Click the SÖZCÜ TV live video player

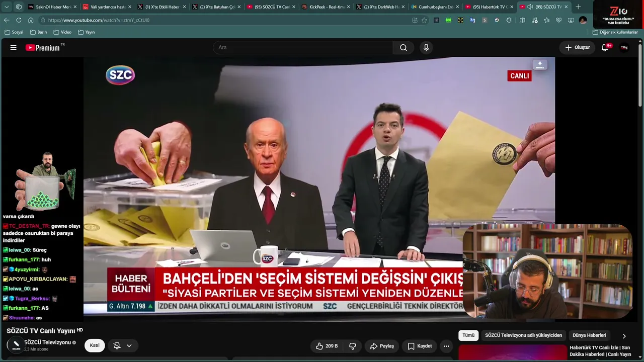(x=319, y=189)
